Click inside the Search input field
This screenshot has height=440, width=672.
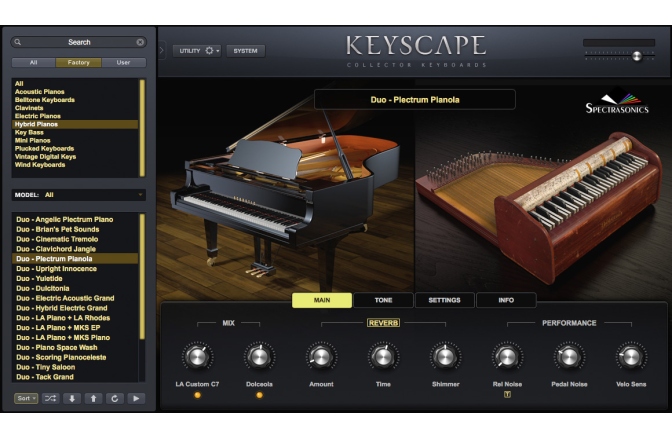click(x=79, y=42)
